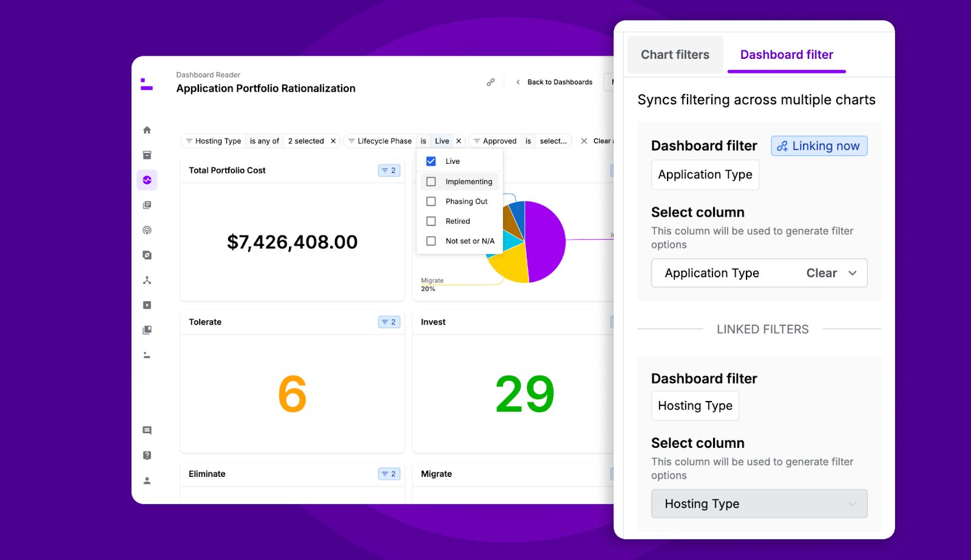
Task: Uncheck the Live lifecycle phase checkbox
Action: click(431, 161)
